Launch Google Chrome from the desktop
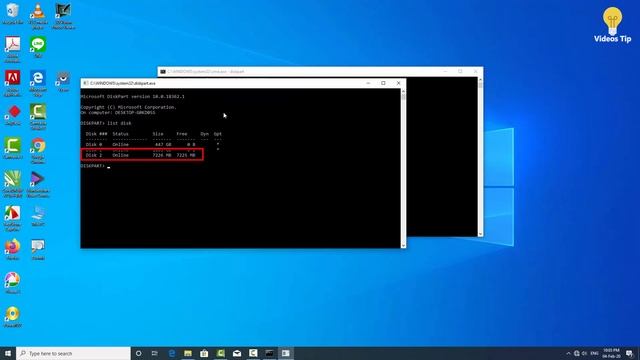 click(x=38, y=151)
